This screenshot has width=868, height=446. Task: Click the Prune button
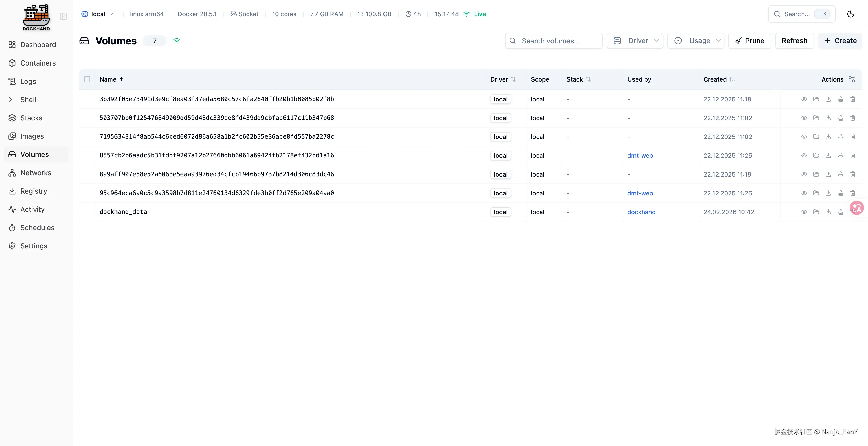click(749, 41)
